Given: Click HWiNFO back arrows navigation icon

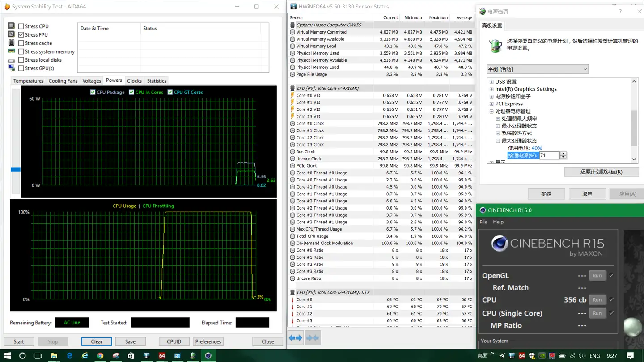Looking at the screenshot, I should point(295,338).
